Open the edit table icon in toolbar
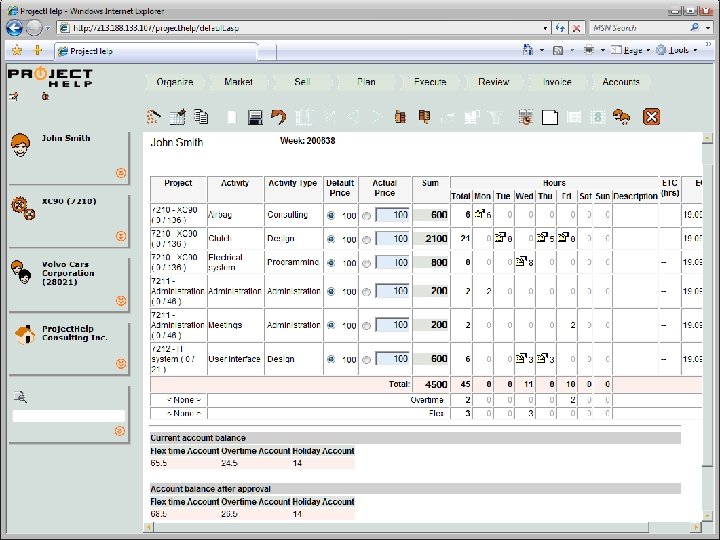Screen dimensions: 720x540 click(x=177, y=117)
